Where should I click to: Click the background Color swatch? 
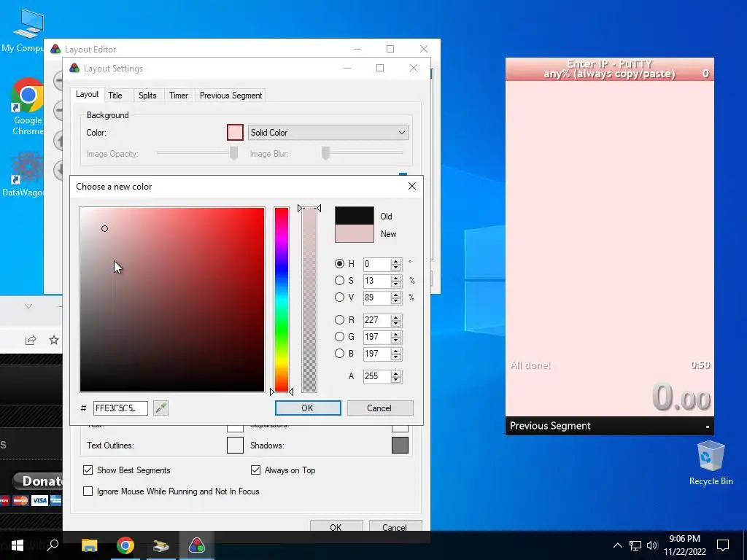coord(235,133)
